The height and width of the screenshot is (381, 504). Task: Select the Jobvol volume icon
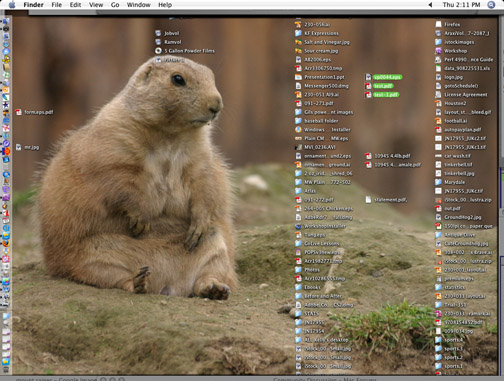point(158,33)
